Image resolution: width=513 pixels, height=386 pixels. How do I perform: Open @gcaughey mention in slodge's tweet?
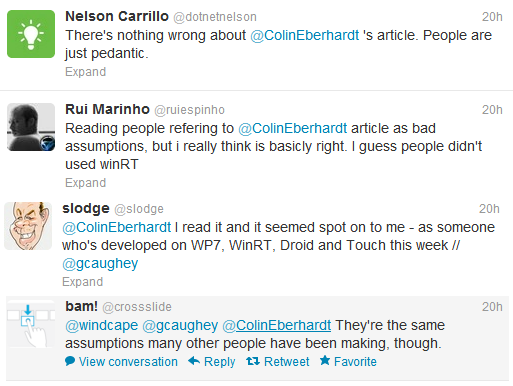[100, 263]
